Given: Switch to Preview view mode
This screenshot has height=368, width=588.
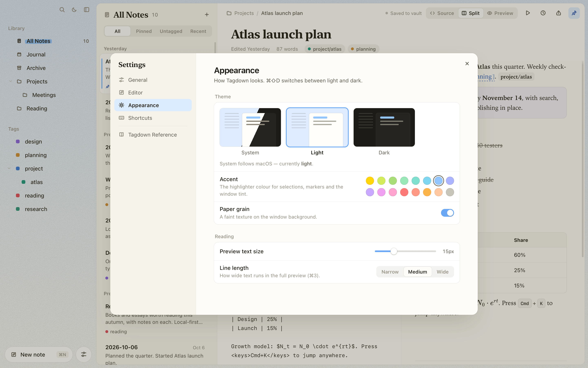Looking at the screenshot, I should (x=500, y=13).
